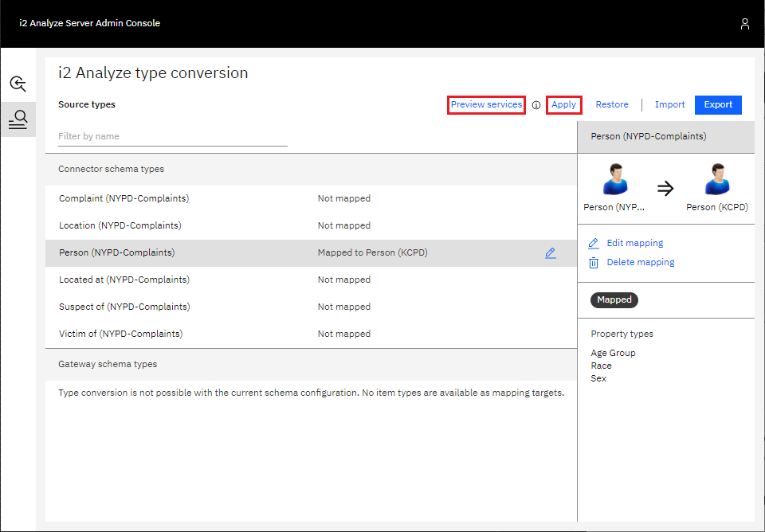This screenshot has width=765, height=532.
Task: Click the Delete mapping trash icon
Action: click(593, 261)
